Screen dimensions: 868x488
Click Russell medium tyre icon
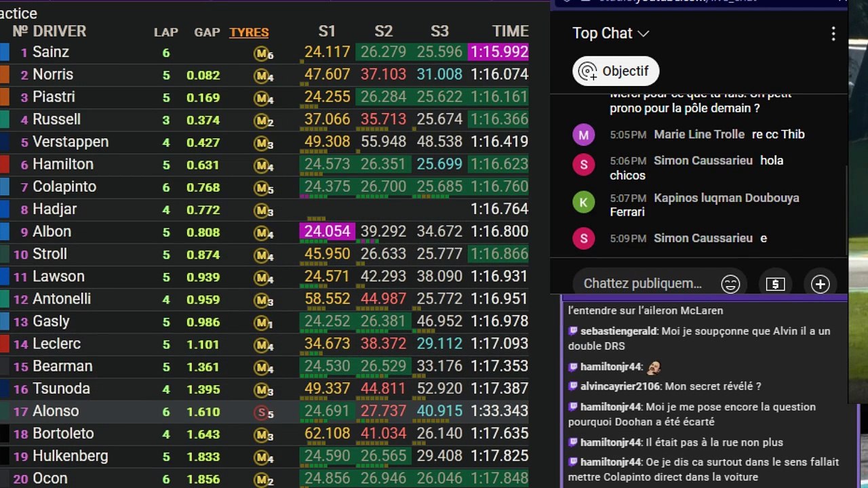(263, 121)
